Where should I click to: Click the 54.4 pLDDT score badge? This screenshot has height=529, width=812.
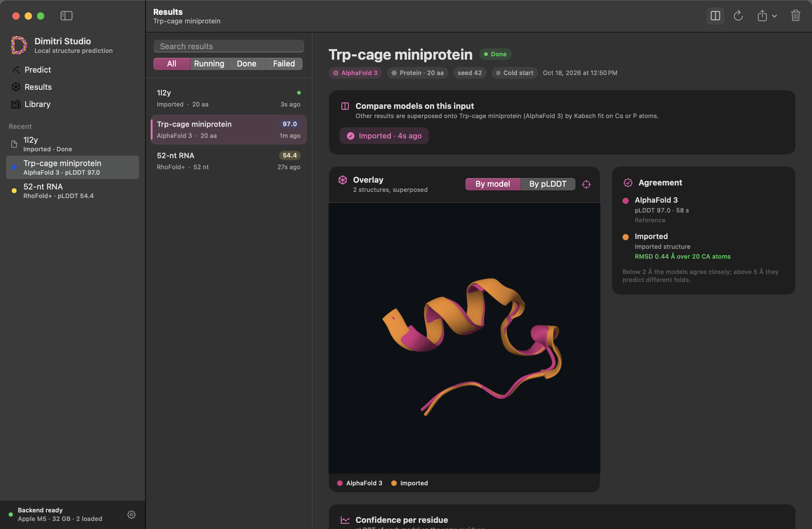pos(290,155)
